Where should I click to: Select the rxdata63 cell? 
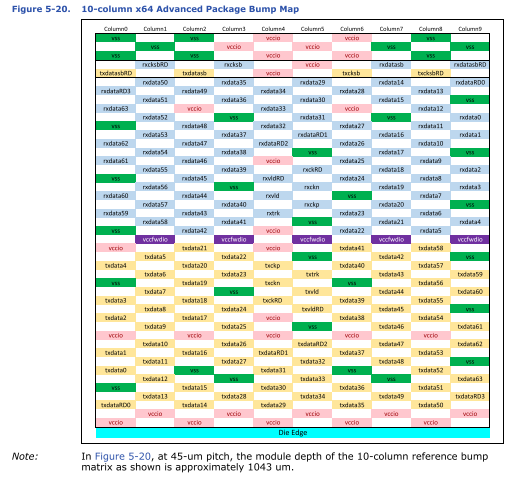(116, 108)
